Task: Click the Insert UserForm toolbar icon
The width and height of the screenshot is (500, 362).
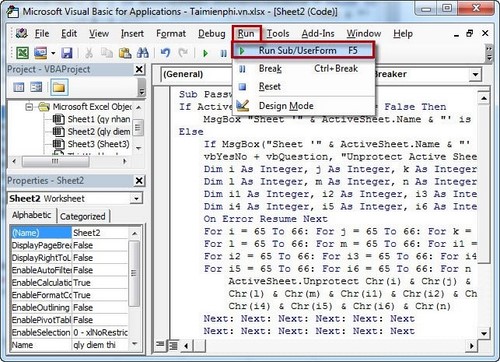Action: tap(40, 53)
